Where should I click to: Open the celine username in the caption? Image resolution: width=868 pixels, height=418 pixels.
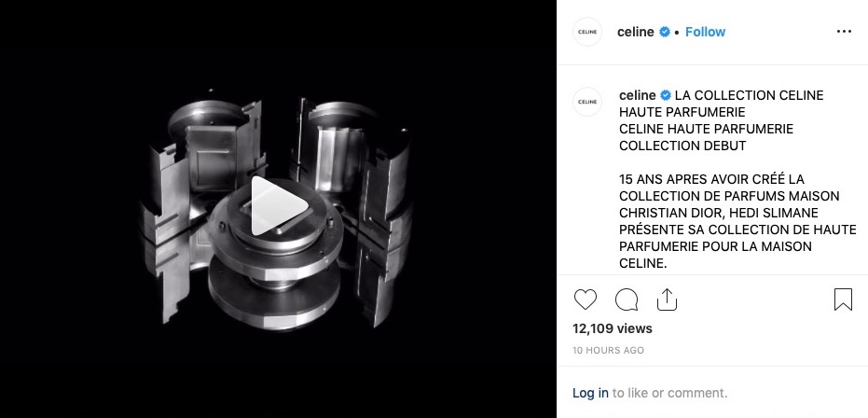tap(637, 95)
